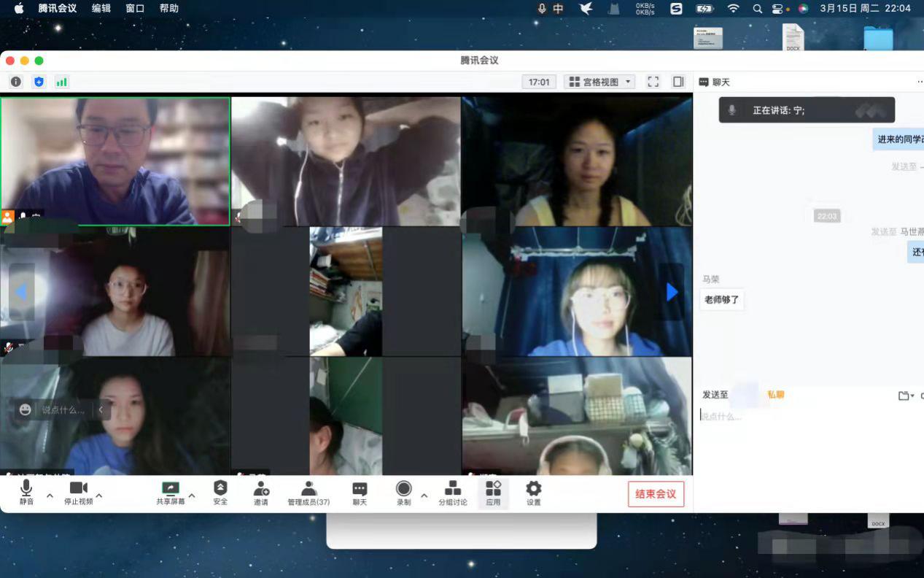Go to next video page with right arrow
Image resolution: width=924 pixels, height=578 pixels.
672,292
